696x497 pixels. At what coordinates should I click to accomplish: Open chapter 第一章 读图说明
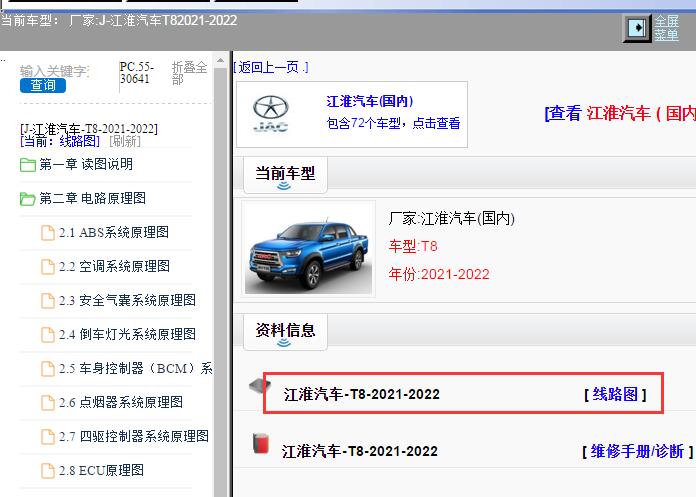[x=86, y=164]
